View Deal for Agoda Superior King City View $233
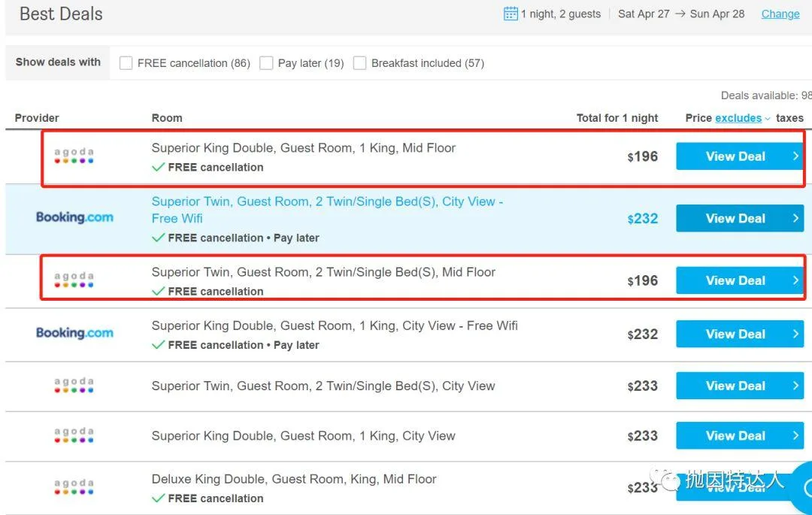The width and height of the screenshot is (812, 515). click(x=735, y=435)
